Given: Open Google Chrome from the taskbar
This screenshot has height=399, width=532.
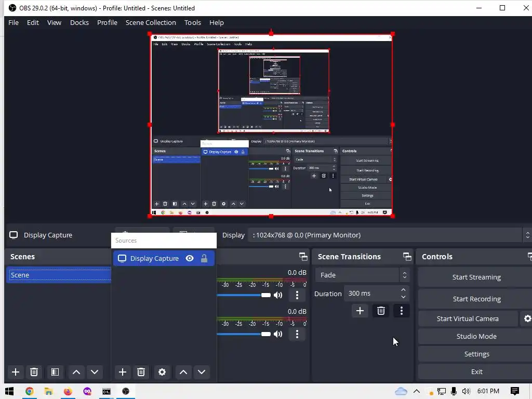Looking at the screenshot, I should 30,391.
